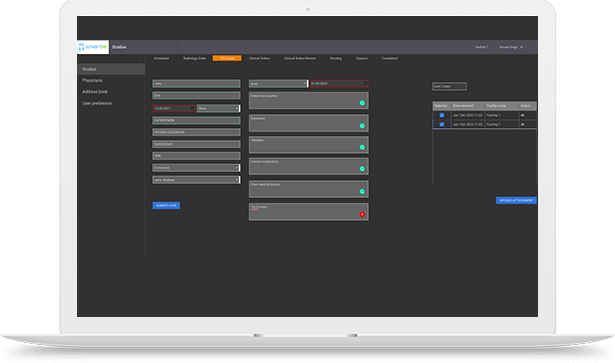
Task: View the first attachment using the eye icon
Action: tap(522, 115)
